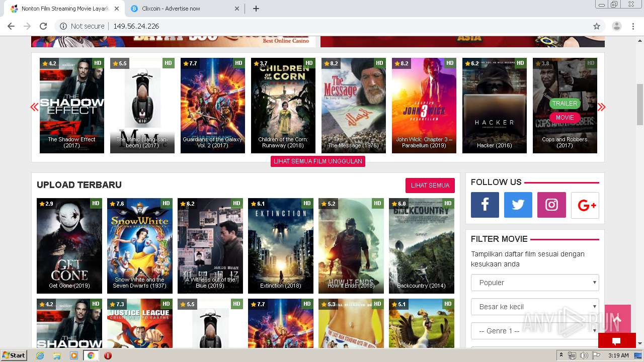
Task: Open Snow White and the Seven Dwarfs poster
Action: 140,246
